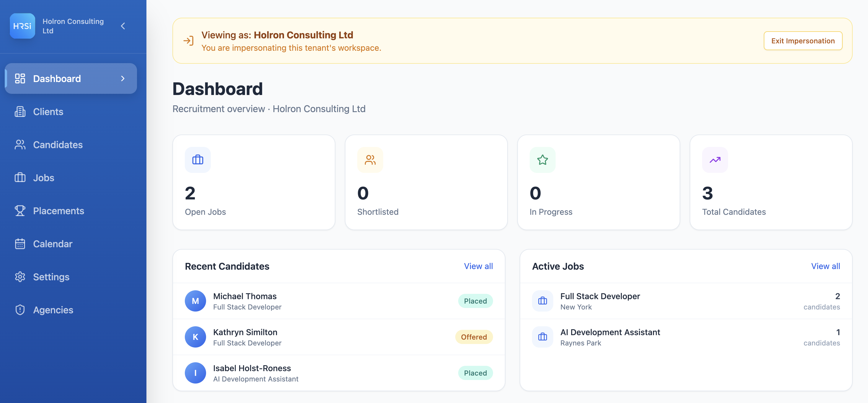Click the Active Jobs panel title
The width and height of the screenshot is (868, 403).
[558, 266]
